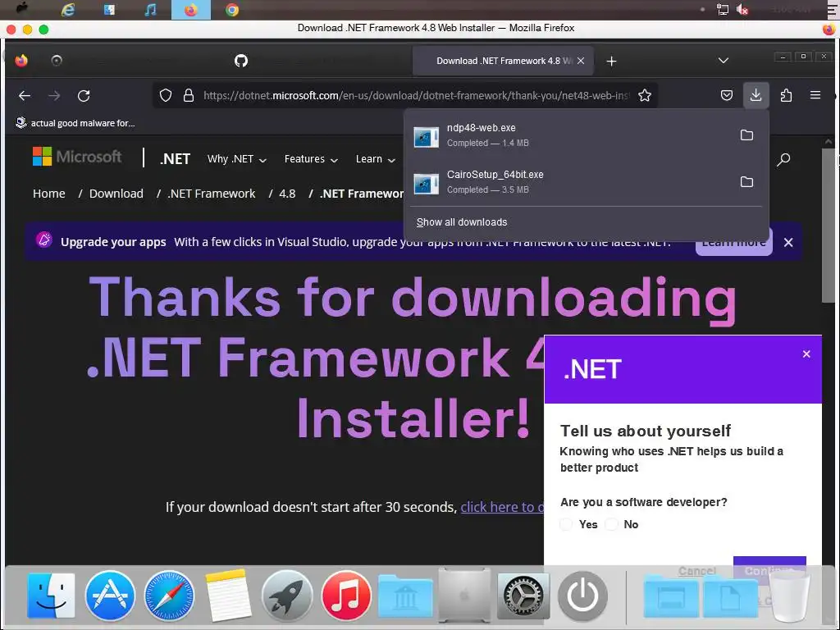Open the Download breadcrumb
The height and width of the screenshot is (630, 840).
click(116, 194)
